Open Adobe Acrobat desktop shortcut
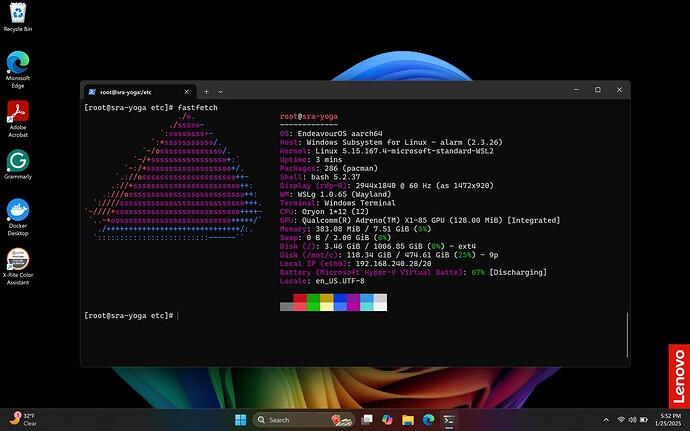690x431 pixels. coord(18,119)
